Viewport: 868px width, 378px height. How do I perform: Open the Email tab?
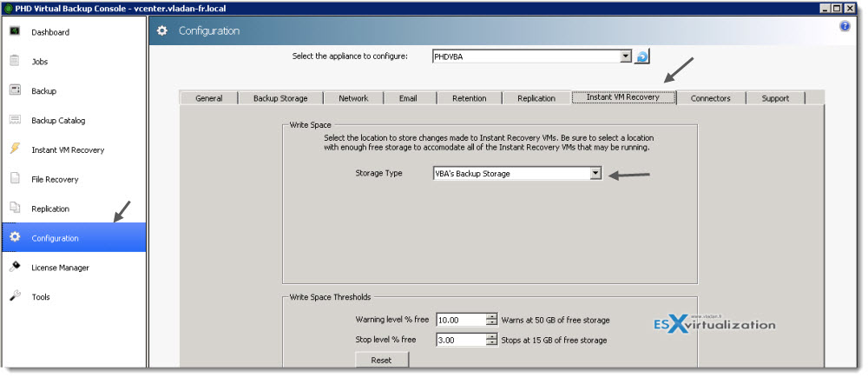(x=408, y=98)
